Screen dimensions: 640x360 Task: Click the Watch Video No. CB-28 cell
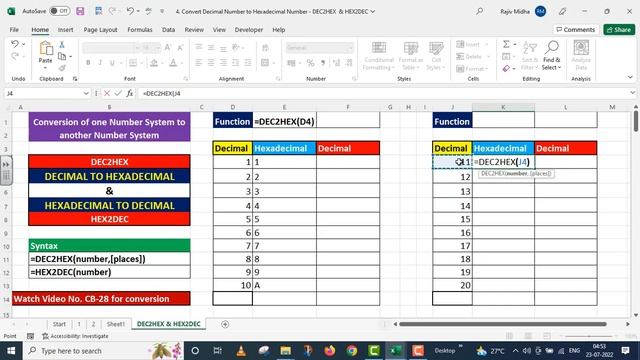pos(101,299)
